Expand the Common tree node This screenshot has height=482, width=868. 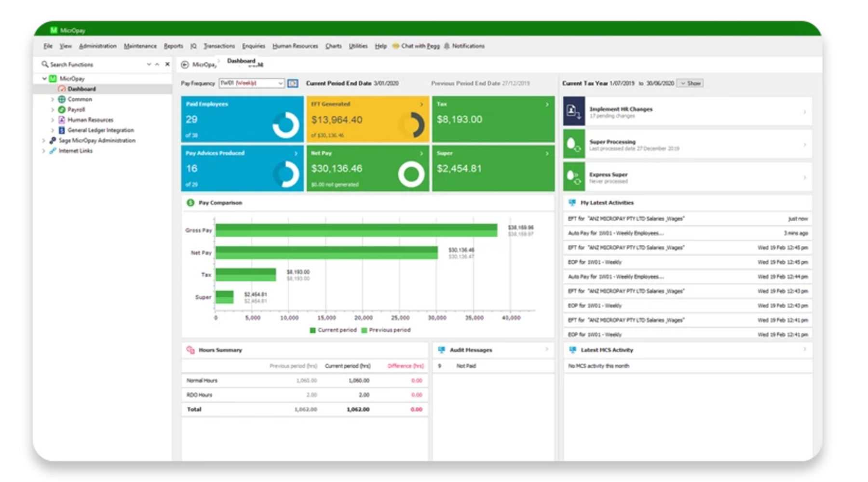[53, 99]
